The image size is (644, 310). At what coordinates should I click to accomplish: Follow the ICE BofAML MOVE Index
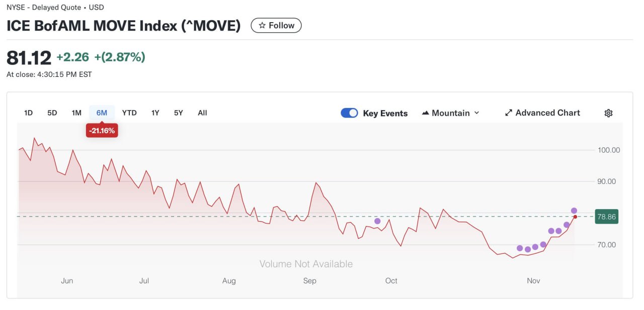click(x=276, y=26)
